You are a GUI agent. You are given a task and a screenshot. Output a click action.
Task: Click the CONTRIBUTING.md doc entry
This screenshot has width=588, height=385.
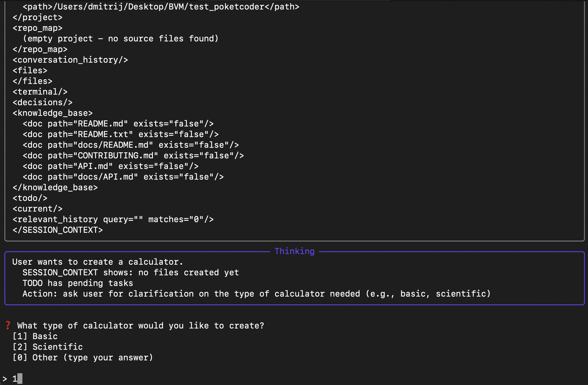click(133, 155)
